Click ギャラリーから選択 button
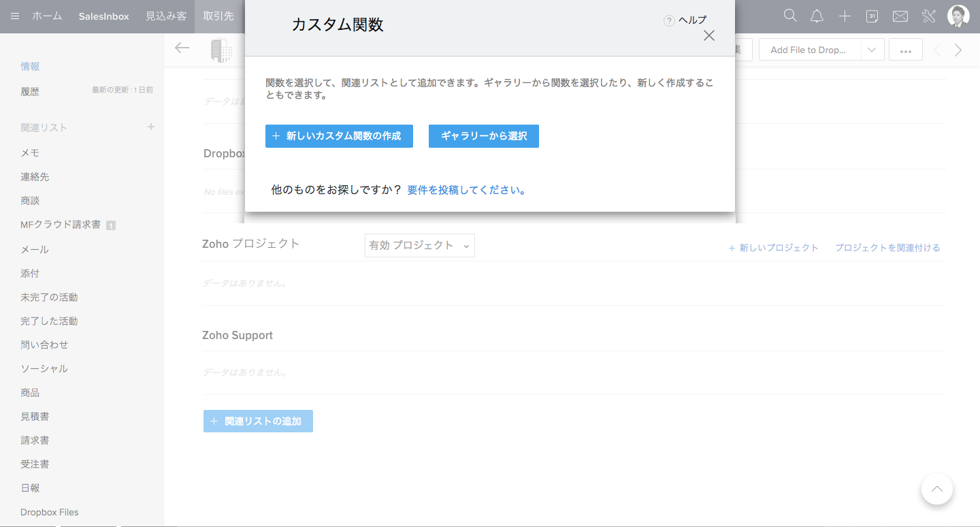Screen dimensions: 980x527 pyautogui.click(x=483, y=135)
